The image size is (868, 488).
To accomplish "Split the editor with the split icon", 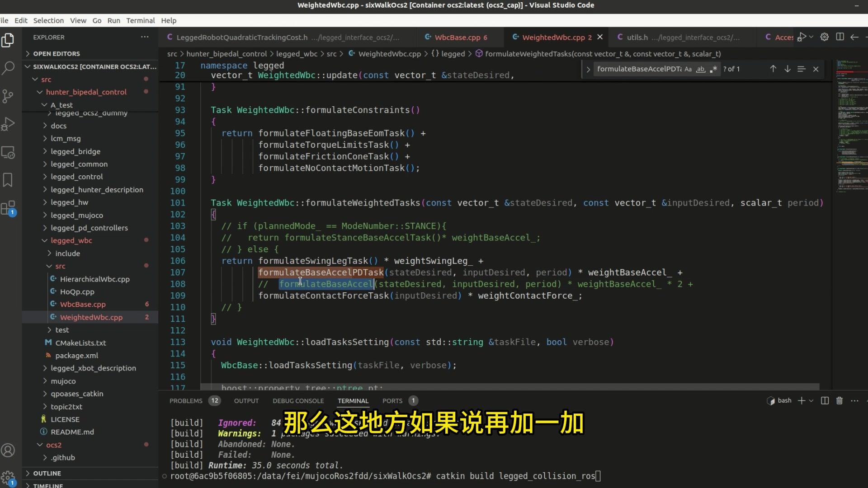I will 840,37.
